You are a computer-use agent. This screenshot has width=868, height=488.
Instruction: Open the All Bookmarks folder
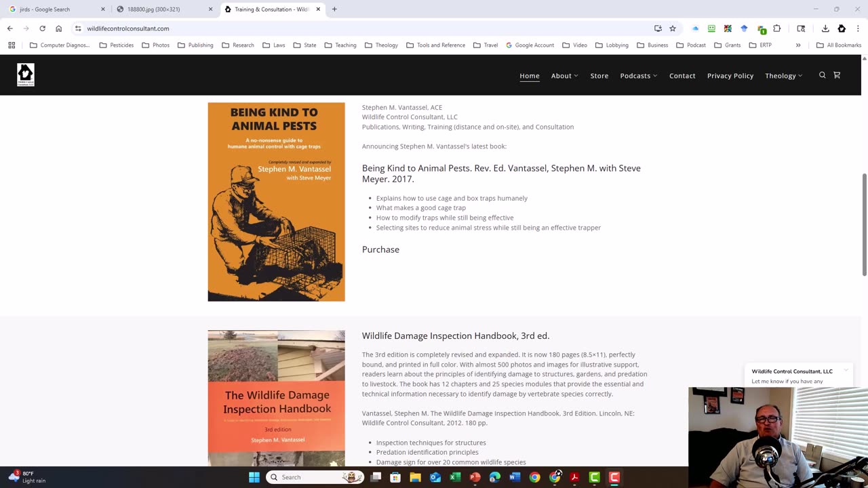coord(838,45)
